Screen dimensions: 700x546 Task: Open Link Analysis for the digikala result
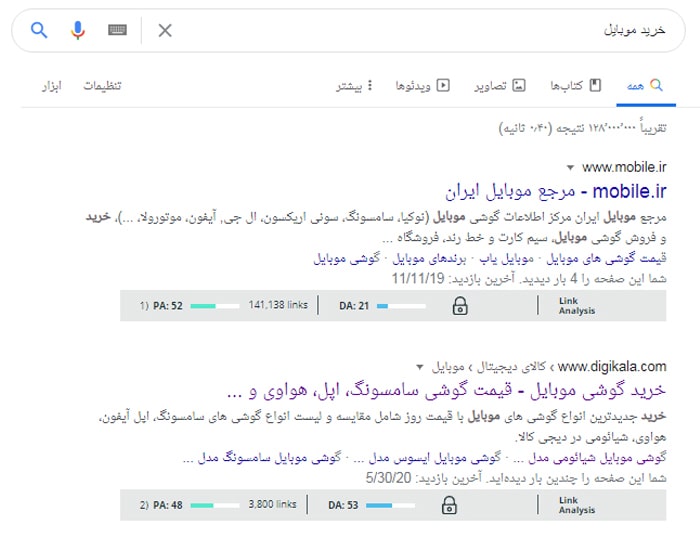click(x=577, y=505)
